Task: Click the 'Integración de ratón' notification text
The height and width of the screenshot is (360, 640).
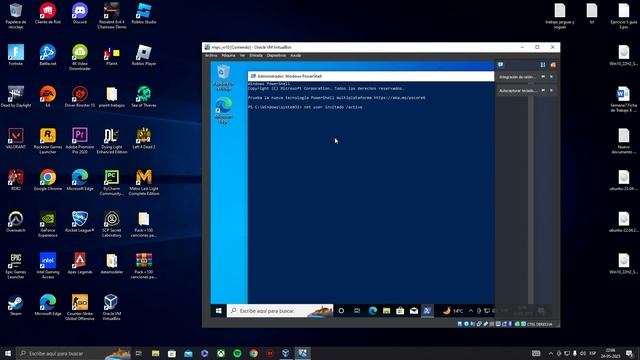Action: [x=517, y=77]
